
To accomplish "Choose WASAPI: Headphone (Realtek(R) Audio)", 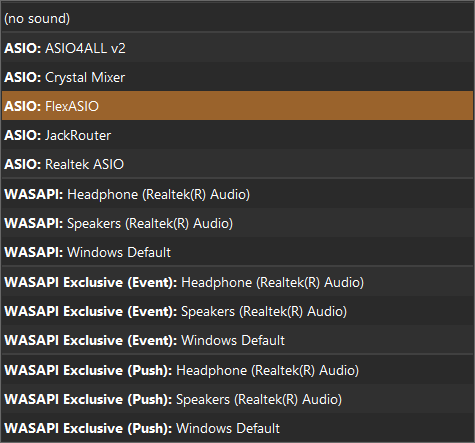I will [237, 194].
